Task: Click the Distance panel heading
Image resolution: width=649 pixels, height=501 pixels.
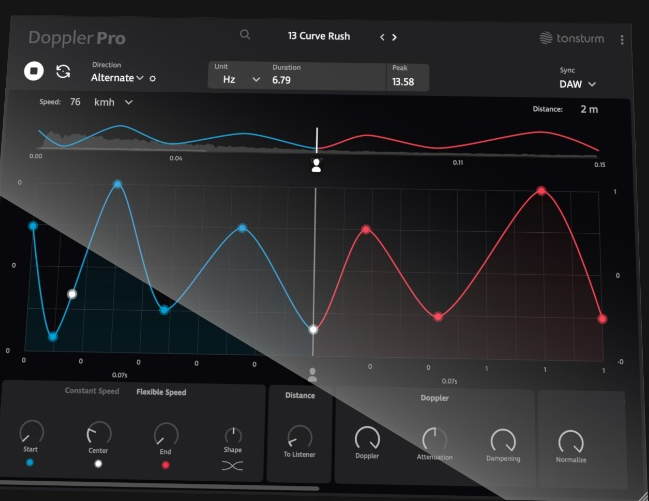Action: 300,395
